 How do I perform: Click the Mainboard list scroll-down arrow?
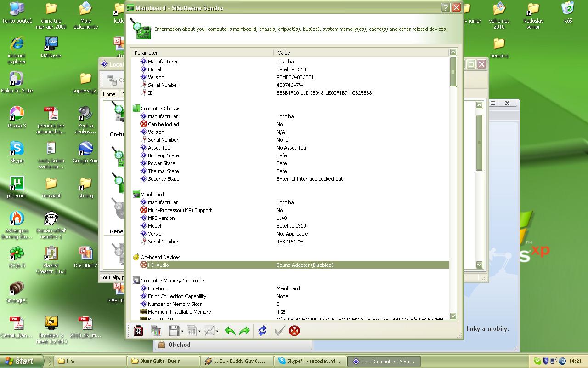453,316
